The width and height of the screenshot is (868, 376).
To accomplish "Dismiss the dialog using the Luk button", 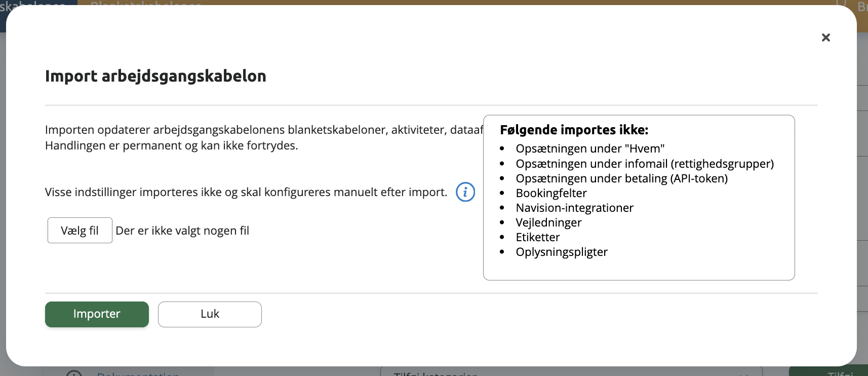I will [210, 314].
